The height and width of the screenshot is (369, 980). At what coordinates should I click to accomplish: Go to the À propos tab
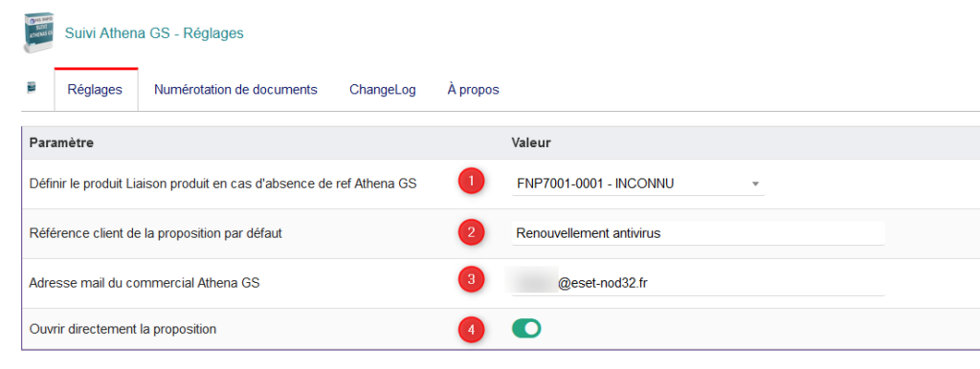click(x=473, y=90)
